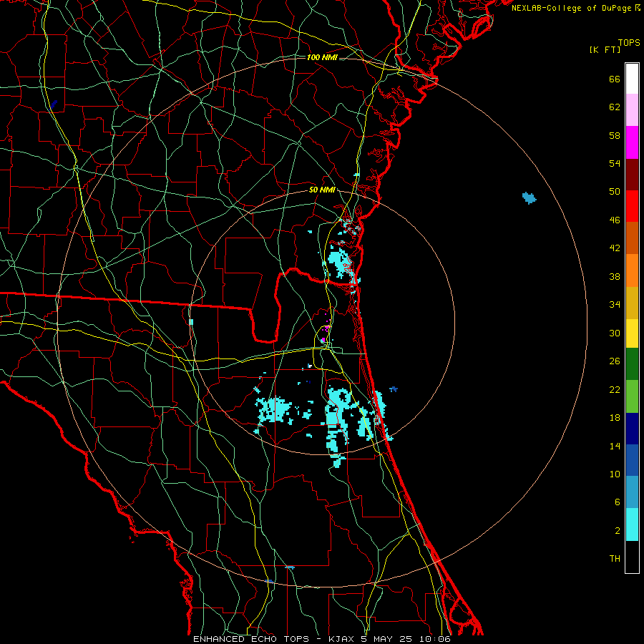Pick the cyan legend swatch
Screen dimensions: 644x644
click(x=632, y=525)
